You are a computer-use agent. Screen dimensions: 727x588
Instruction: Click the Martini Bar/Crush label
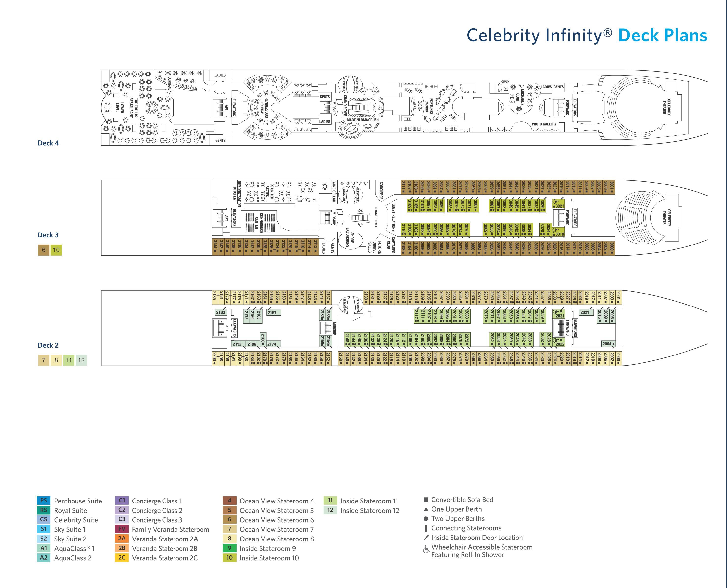click(x=363, y=120)
